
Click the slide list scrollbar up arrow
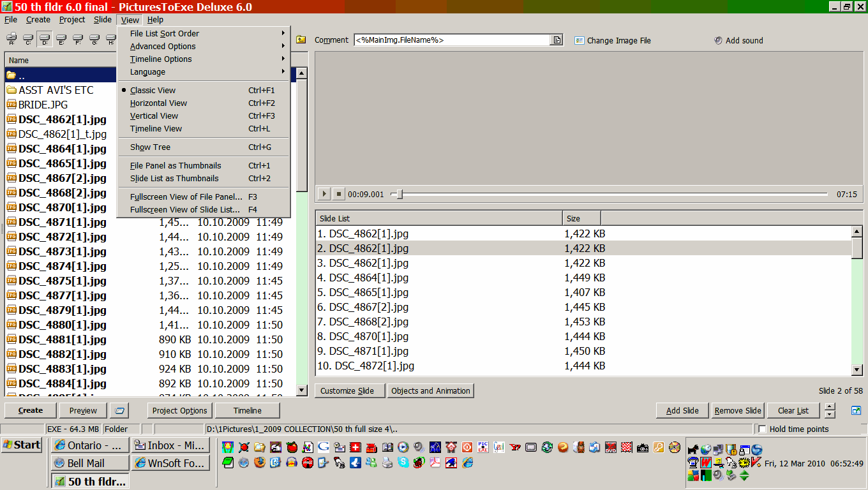[857, 232]
